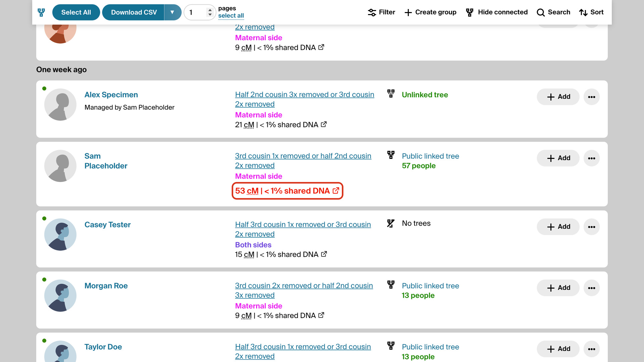Screen dimensions: 644x362
Task: Add Casey Tester to a group
Action: point(558,227)
